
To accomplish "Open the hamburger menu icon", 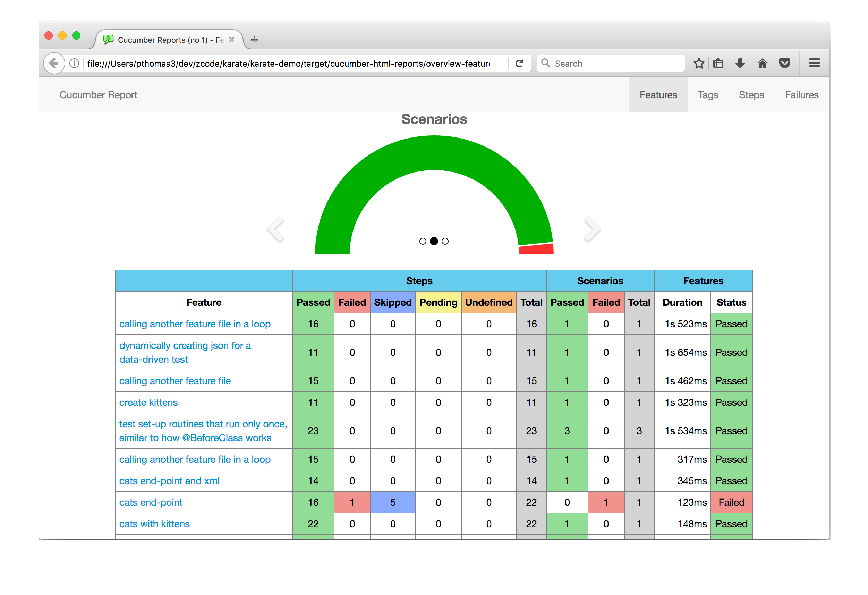I will [814, 63].
